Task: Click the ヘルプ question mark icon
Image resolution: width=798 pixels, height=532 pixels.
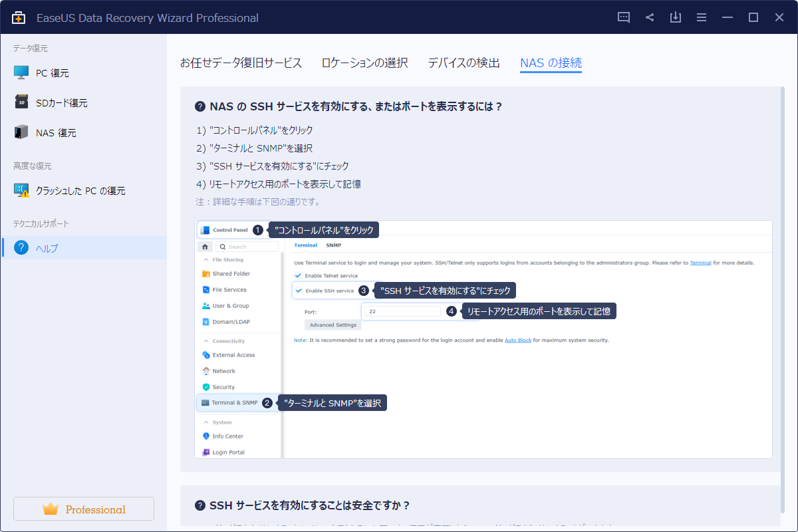Action: (21, 248)
